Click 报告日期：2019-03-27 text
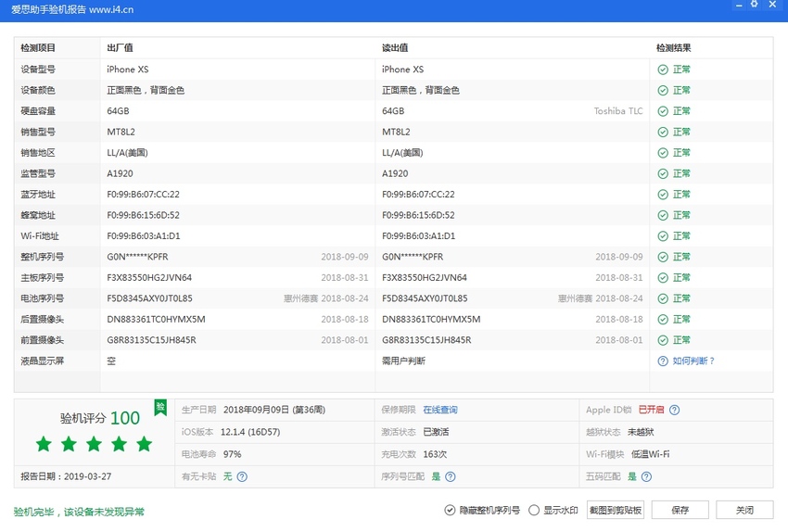This screenshot has width=788, height=532. pos(66,476)
